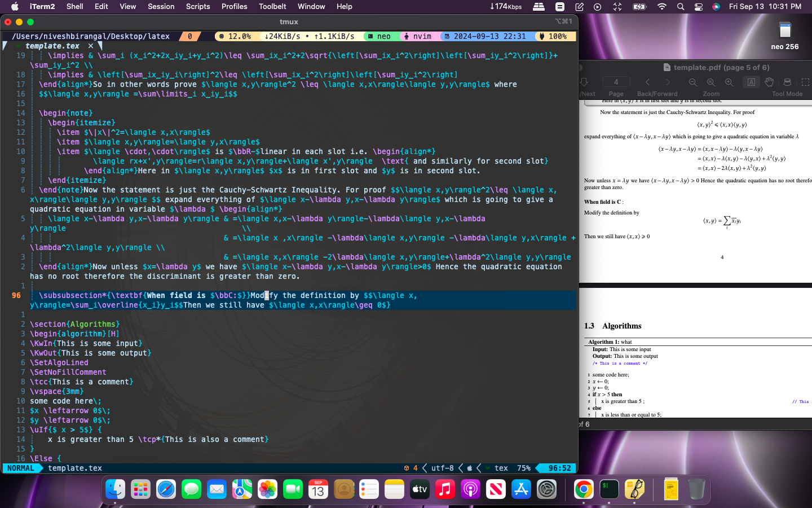Open News app in the Dock
This screenshot has width=812, height=508.
[496, 489]
